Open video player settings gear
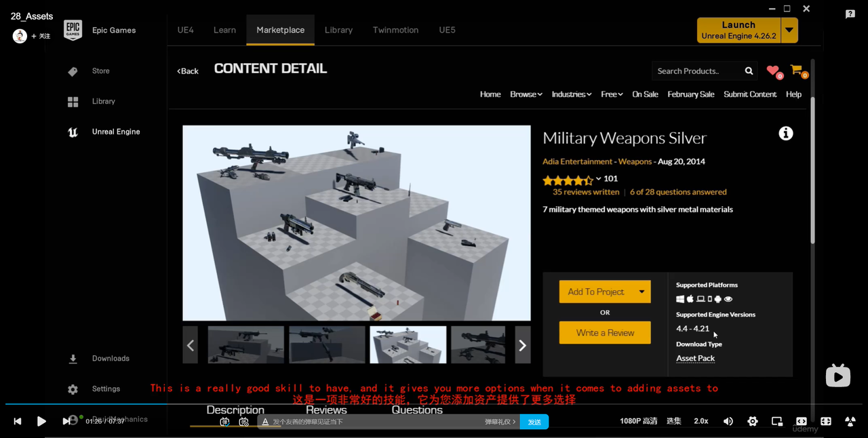The height and width of the screenshot is (438, 868). coord(753,421)
